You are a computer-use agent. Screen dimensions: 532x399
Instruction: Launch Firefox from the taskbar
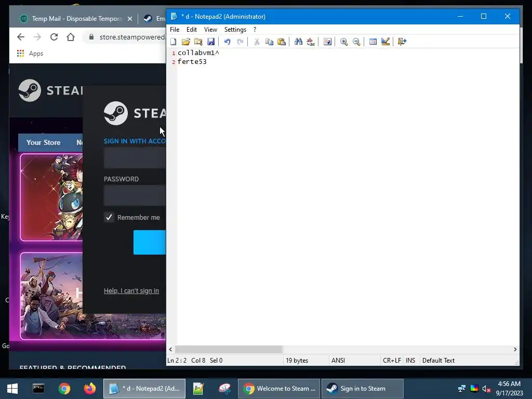[x=90, y=389]
